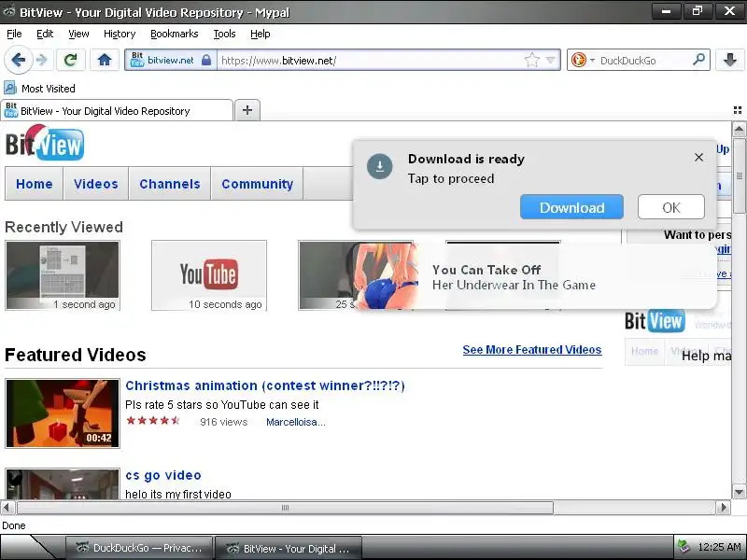This screenshot has width=747, height=560.
Task: Click the round download icon in popup
Action: (380, 166)
